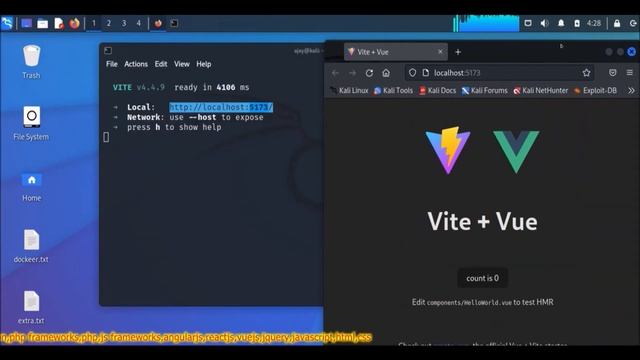
Task: Open the file manager panel icon
Action: [x=42, y=24]
